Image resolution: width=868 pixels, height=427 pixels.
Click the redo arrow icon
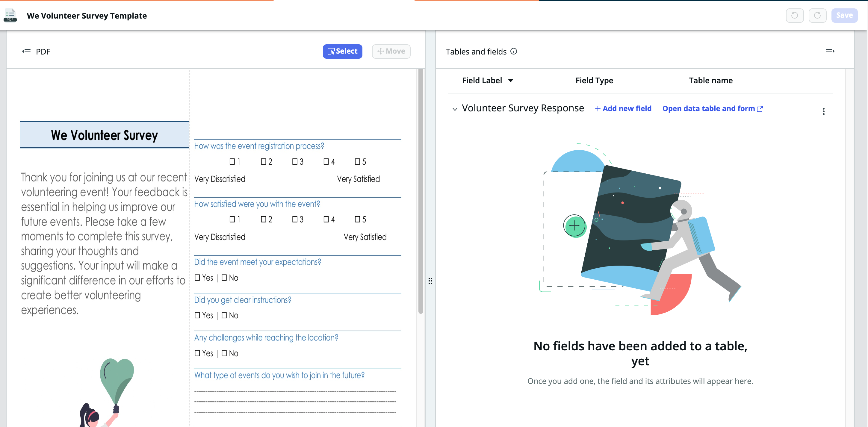pos(817,16)
